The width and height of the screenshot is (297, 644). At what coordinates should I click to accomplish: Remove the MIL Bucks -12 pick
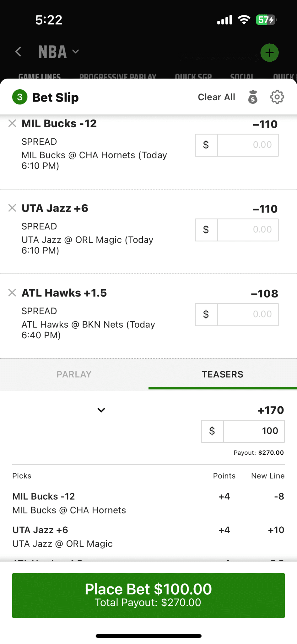(12, 123)
